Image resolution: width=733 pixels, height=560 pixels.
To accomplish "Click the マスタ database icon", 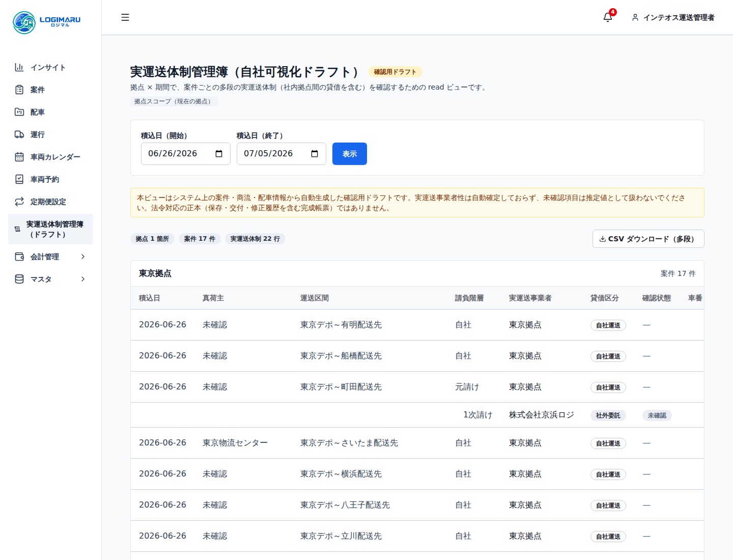I will 19,279.
